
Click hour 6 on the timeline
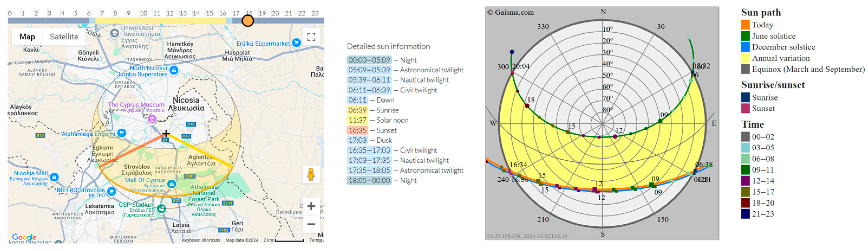[x=89, y=13]
